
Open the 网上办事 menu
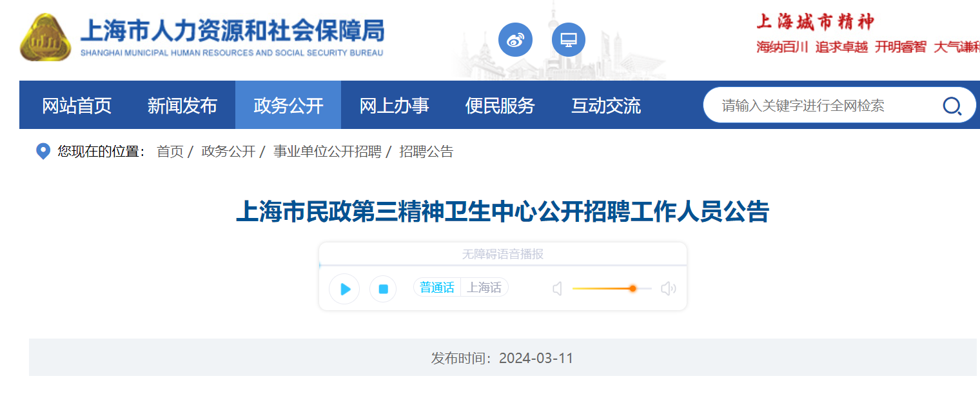coord(394,105)
